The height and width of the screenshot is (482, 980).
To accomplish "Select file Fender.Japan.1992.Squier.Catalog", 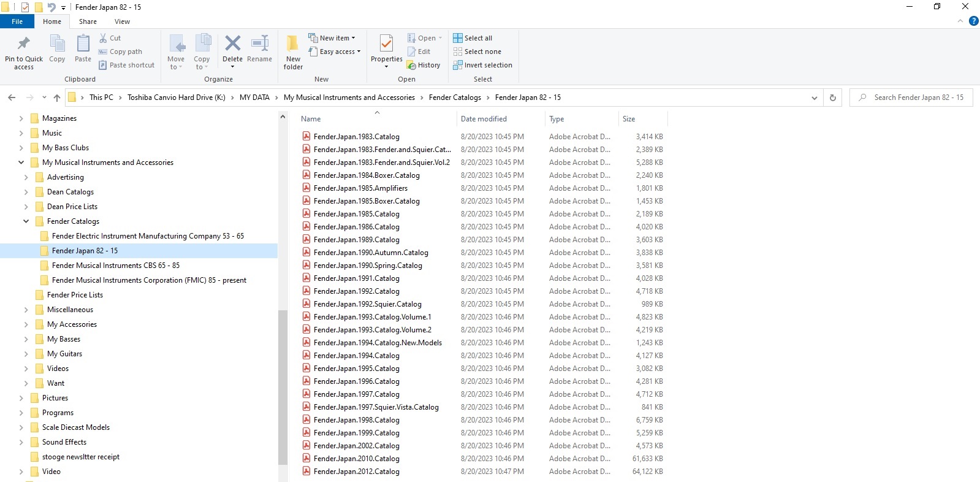I will 367,304.
